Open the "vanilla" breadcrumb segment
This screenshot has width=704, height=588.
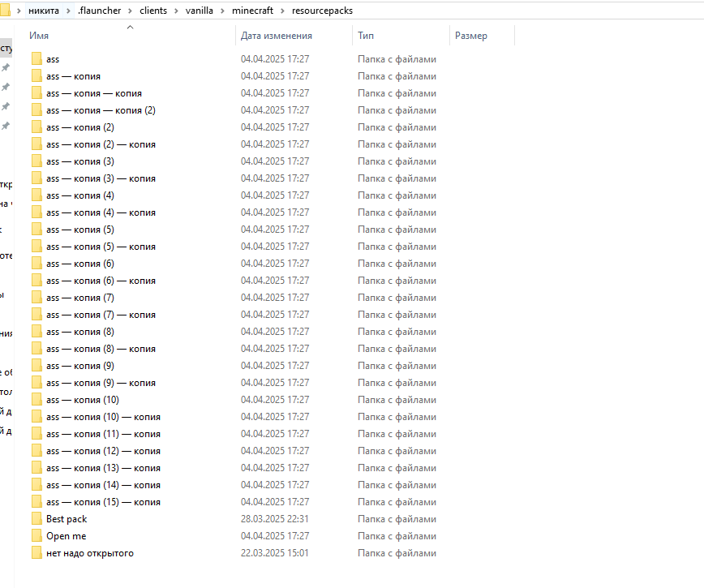200,11
